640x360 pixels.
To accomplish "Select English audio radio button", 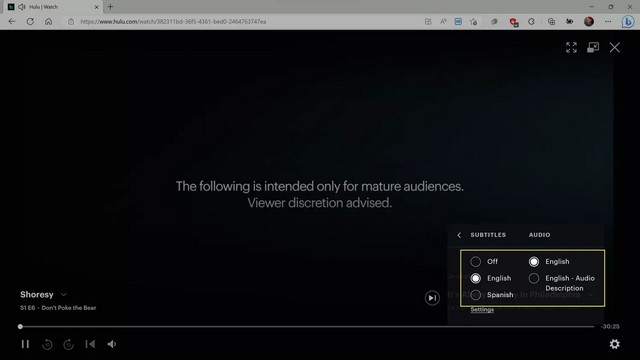I will point(534,261).
